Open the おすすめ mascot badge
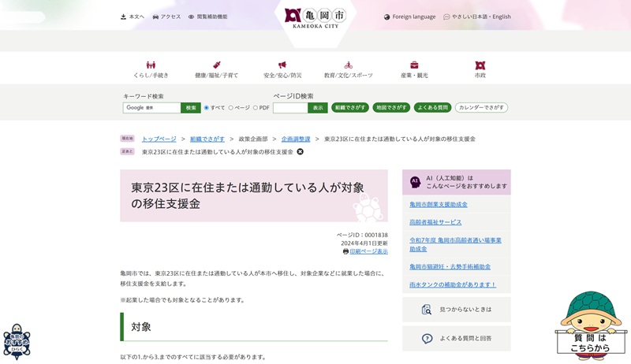Image resolution: width=631 pixels, height=364 pixels. click(17, 342)
